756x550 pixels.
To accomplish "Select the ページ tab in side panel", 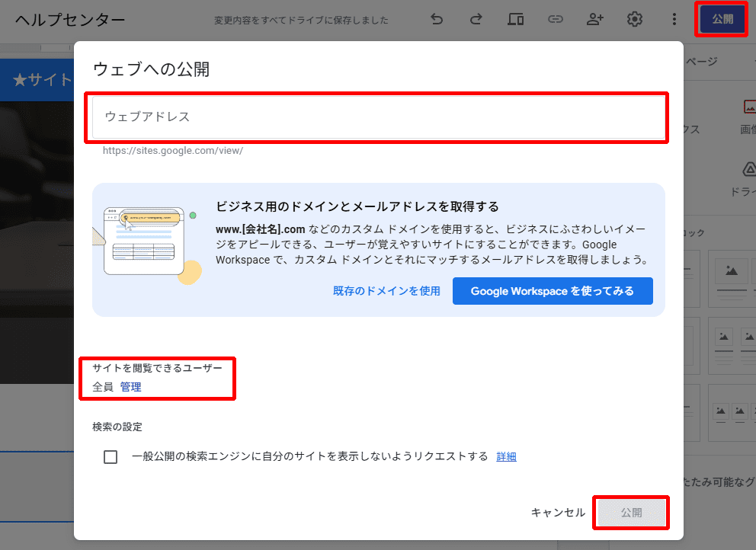I will 702,61.
